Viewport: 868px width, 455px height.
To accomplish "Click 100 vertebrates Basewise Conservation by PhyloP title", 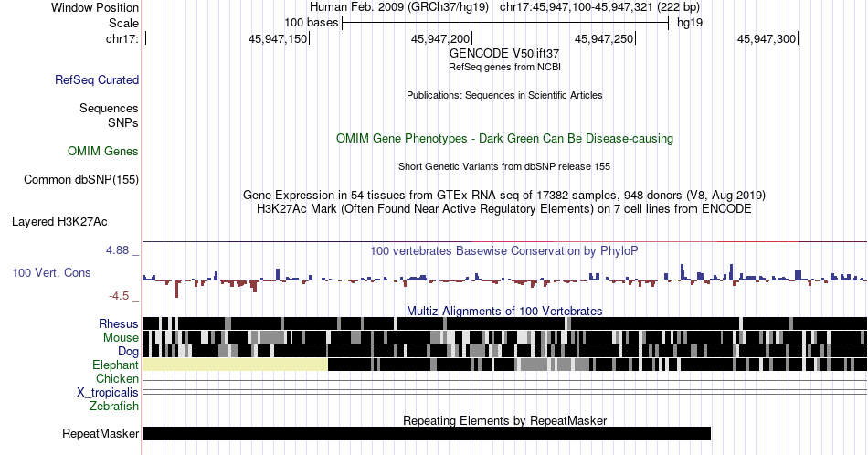I will tap(504, 250).
